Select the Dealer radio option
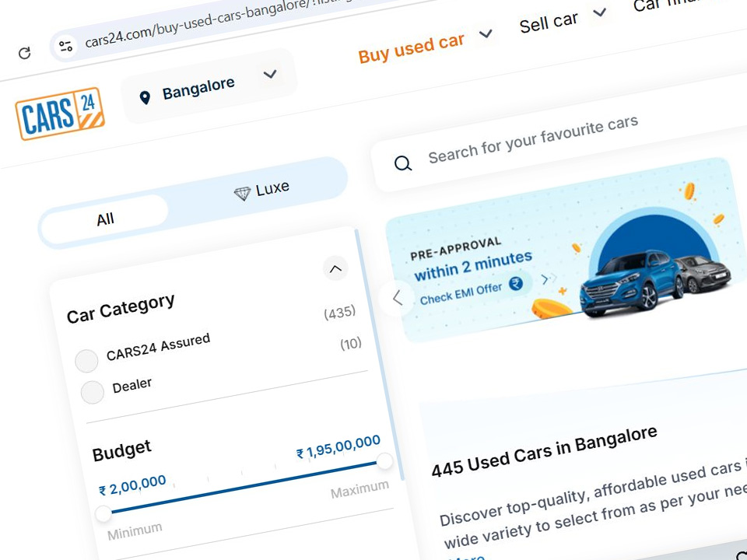The height and width of the screenshot is (560, 747). click(x=93, y=392)
